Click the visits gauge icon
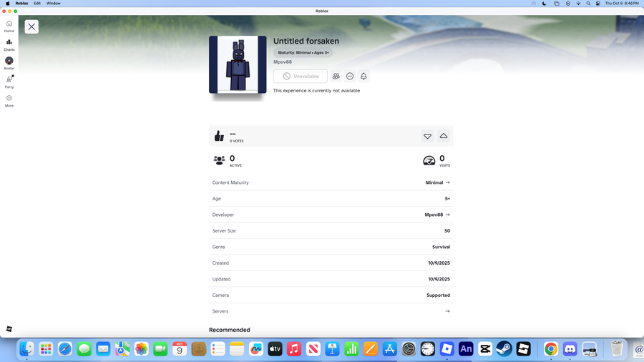 point(429,160)
